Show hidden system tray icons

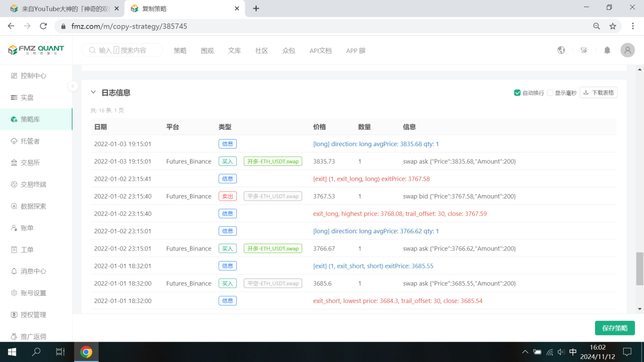[525, 352]
